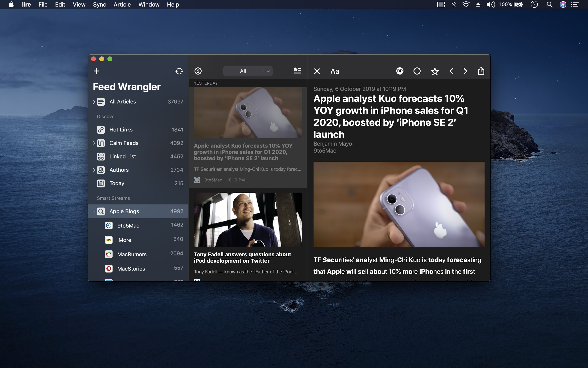
Task: Click author name Benjamin Mayo
Action: [x=333, y=144]
